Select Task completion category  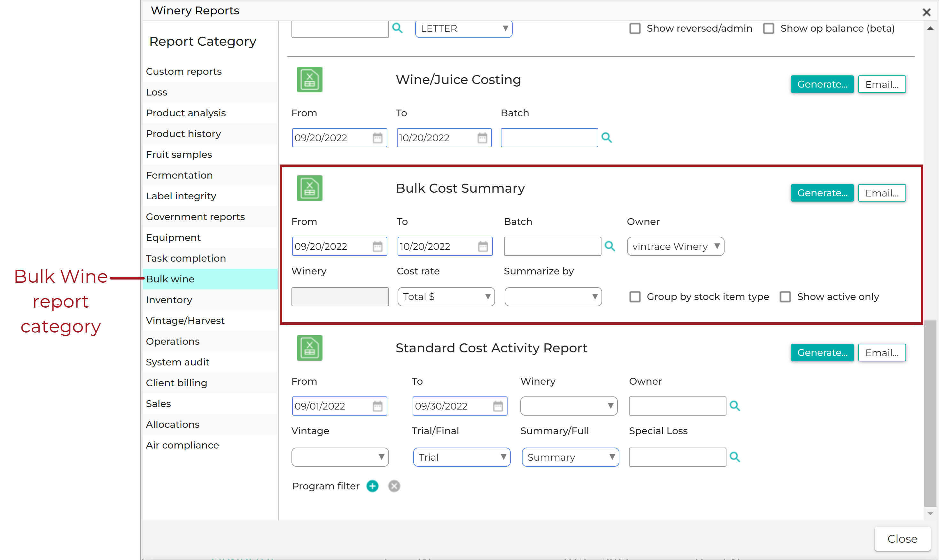pos(210,258)
